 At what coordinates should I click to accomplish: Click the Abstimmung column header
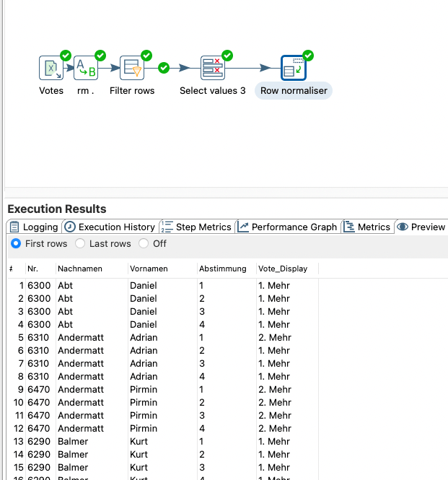(x=223, y=269)
